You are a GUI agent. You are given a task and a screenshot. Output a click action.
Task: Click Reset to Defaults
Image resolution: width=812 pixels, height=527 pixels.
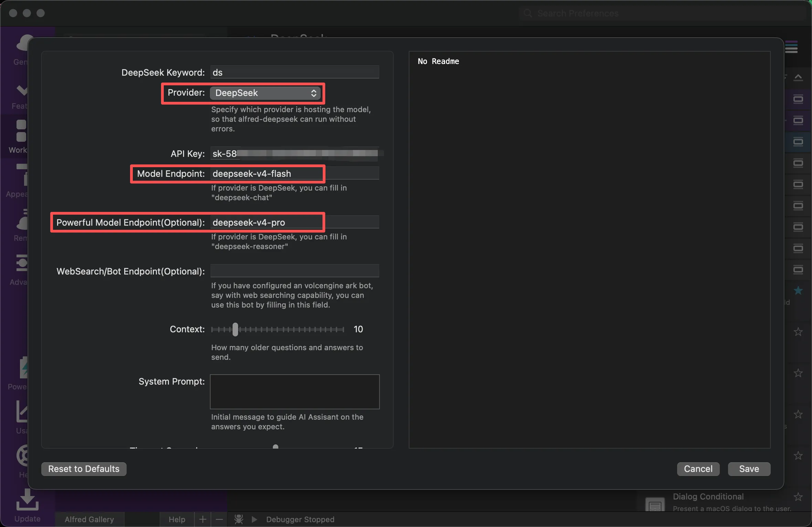click(84, 469)
